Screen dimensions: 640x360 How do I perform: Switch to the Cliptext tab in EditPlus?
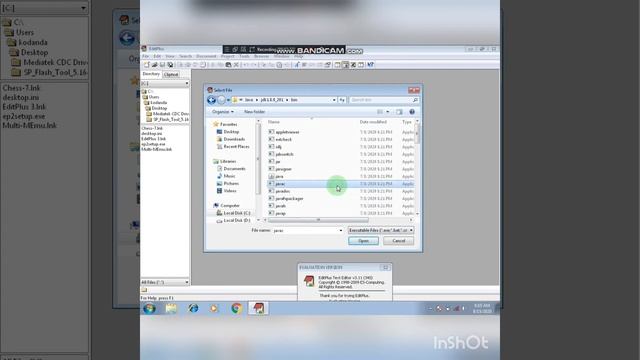(171, 75)
